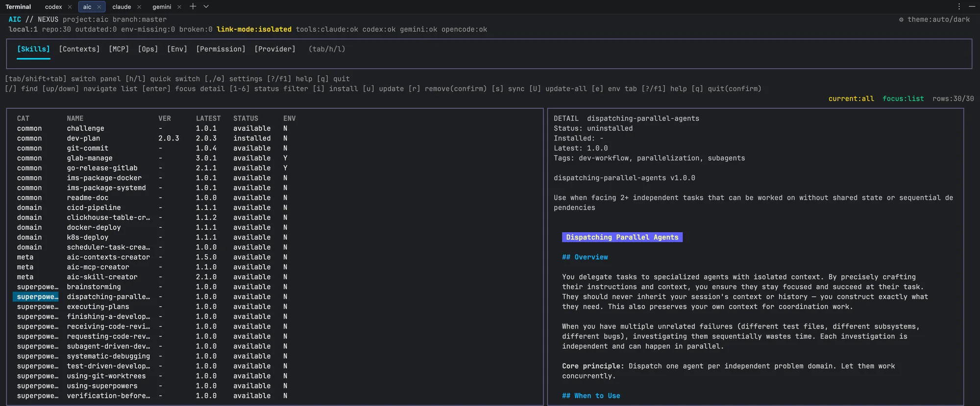The height and width of the screenshot is (406, 980).
Task: Click the installed status of dev-plan
Action: 252,138
